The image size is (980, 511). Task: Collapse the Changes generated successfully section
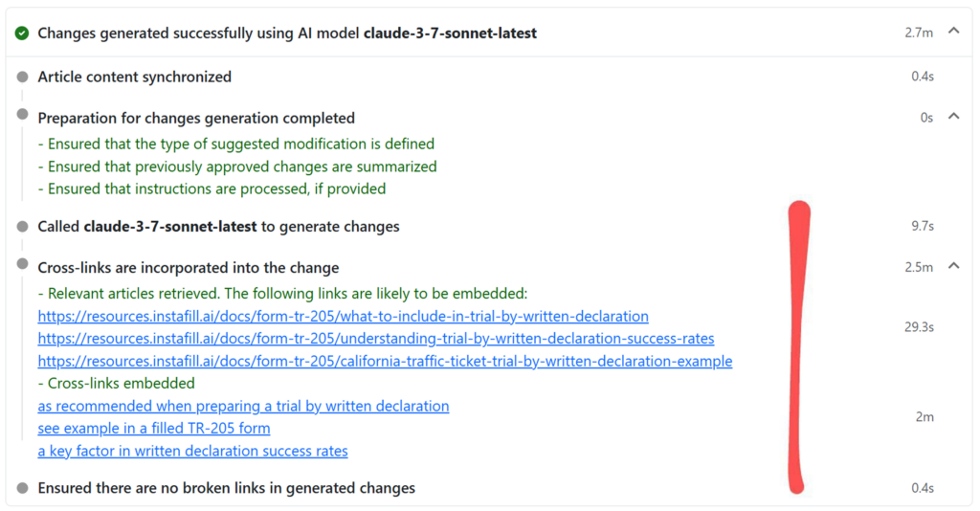[x=954, y=31]
